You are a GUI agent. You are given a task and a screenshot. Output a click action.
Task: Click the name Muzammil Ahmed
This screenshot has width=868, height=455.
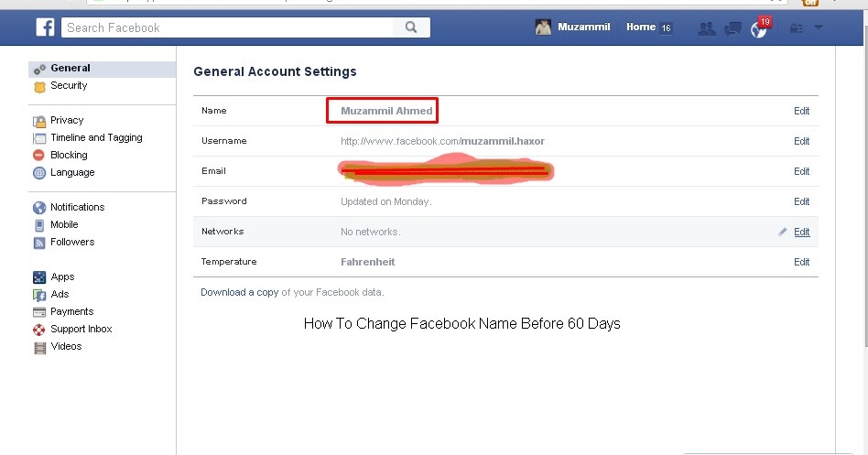(386, 111)
